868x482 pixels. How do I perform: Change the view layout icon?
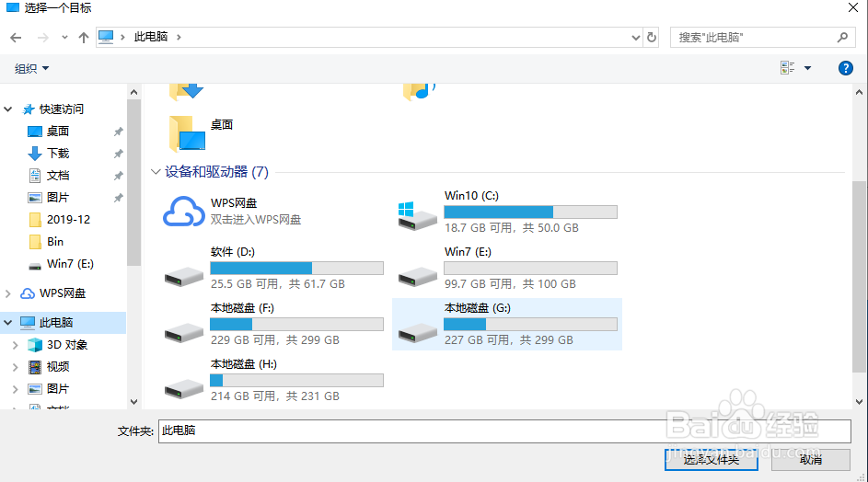point(787,68)
